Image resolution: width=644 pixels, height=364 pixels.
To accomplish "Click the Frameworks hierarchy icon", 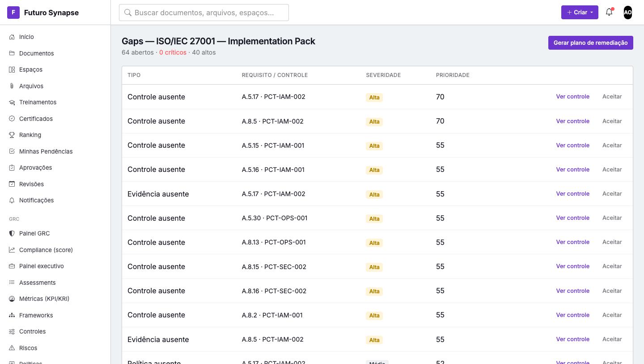I will (x=12, y=315).
